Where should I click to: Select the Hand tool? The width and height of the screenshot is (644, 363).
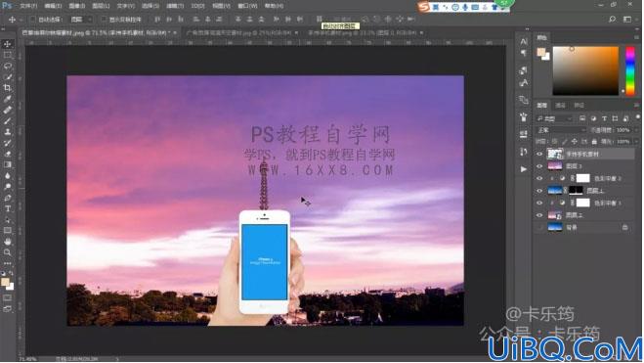(x=8, y=242)
